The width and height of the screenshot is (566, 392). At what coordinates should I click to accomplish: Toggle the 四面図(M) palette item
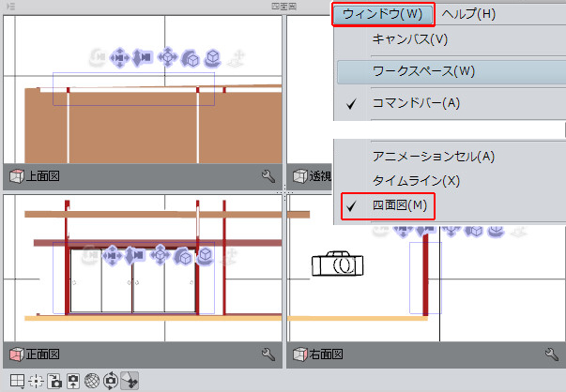pyautogui.click(x=388, y=206)
